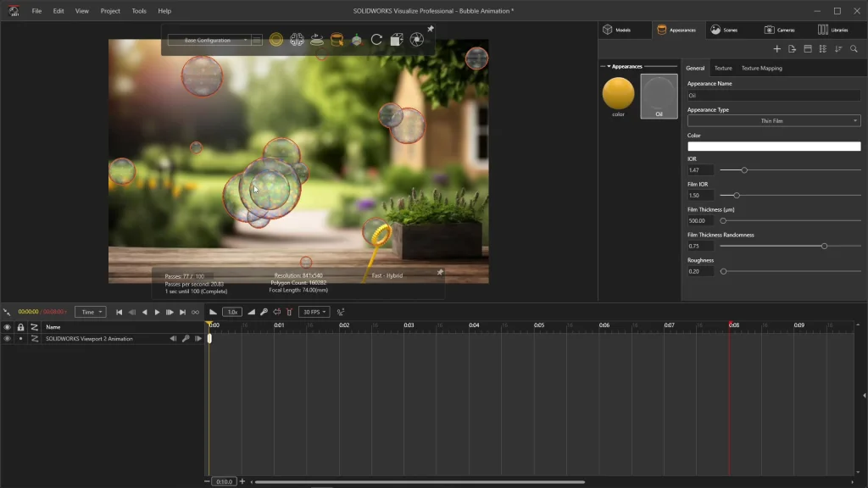Toggle the loop infinity playback button
868x488 pixels.
(195, 313)
